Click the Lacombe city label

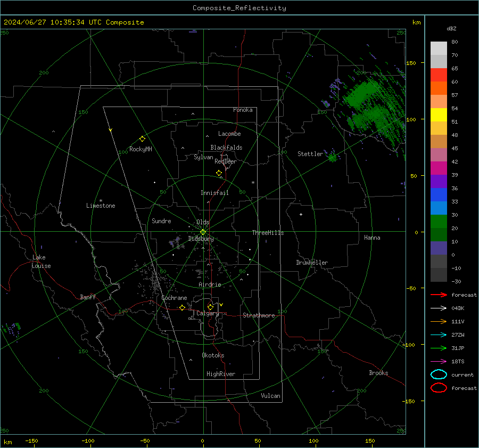point(229,134)
